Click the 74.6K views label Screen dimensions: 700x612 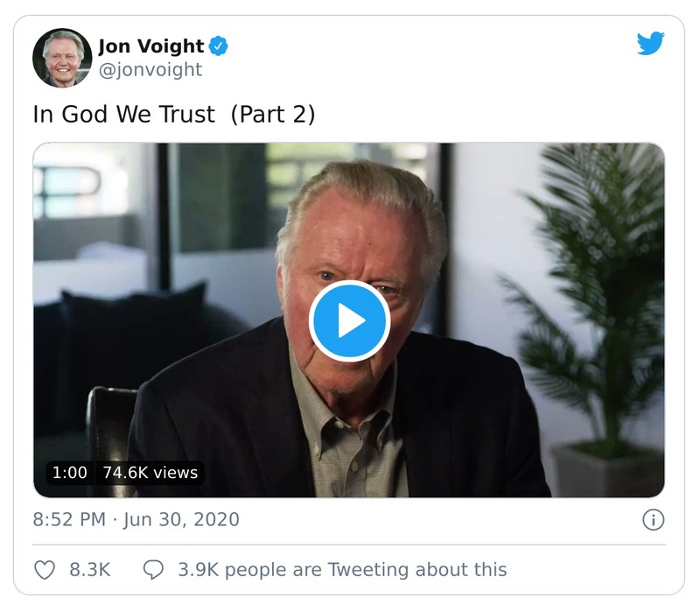pos(150,473)
